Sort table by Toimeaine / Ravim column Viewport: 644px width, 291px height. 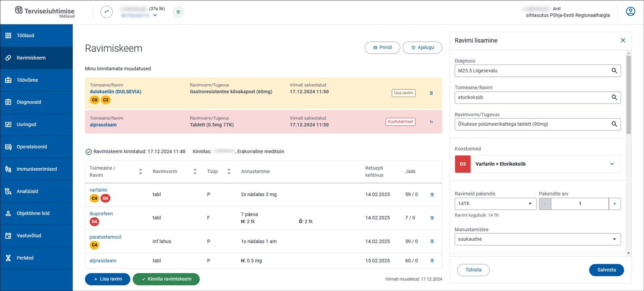[x=140, y=171]
